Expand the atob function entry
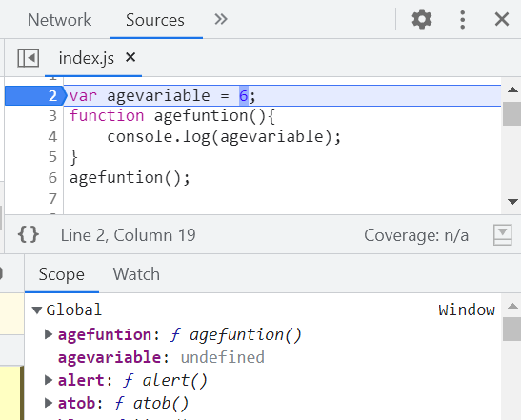521x420 pixels. click(x=49, y=403)
